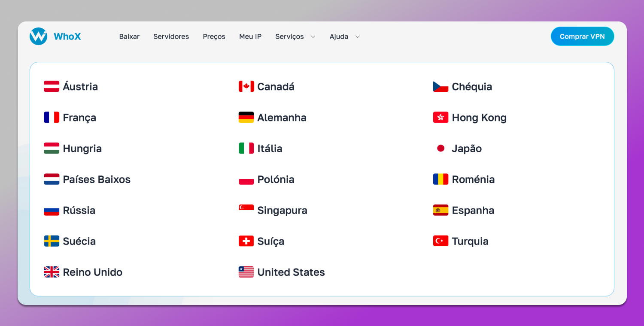Open the Baixar page link
Image resolution: width=644 pixels, height=326 pixels.
pos(129,36)
